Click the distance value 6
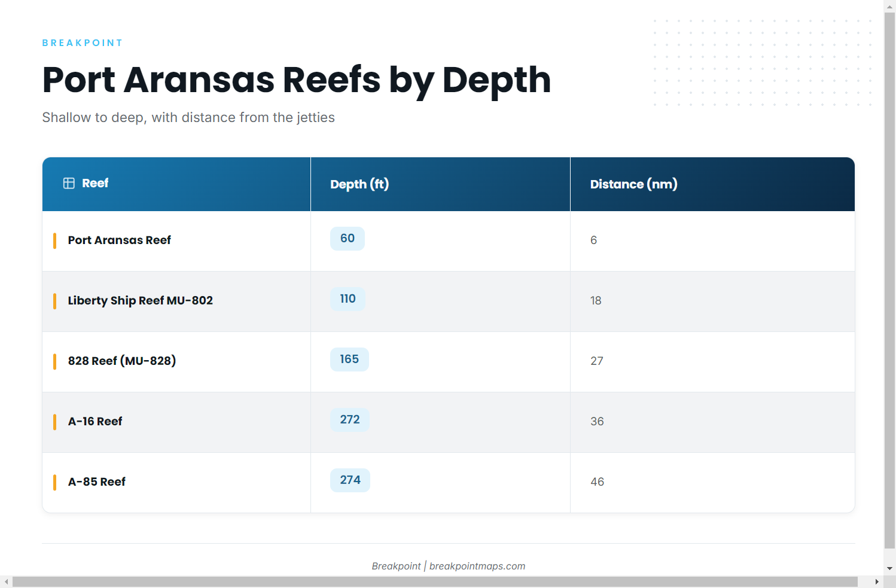This screenshot has height=588, width=896. (593, 240)
